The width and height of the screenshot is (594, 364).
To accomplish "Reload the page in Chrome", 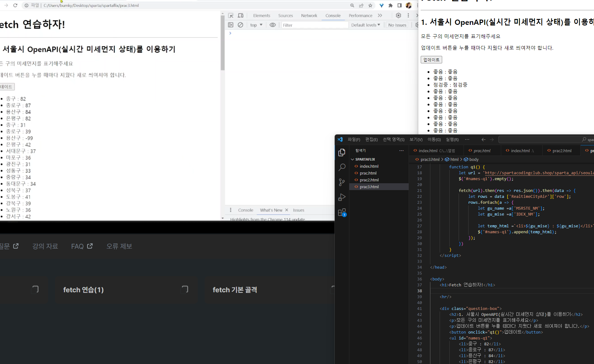I will [x=15, y=5].
